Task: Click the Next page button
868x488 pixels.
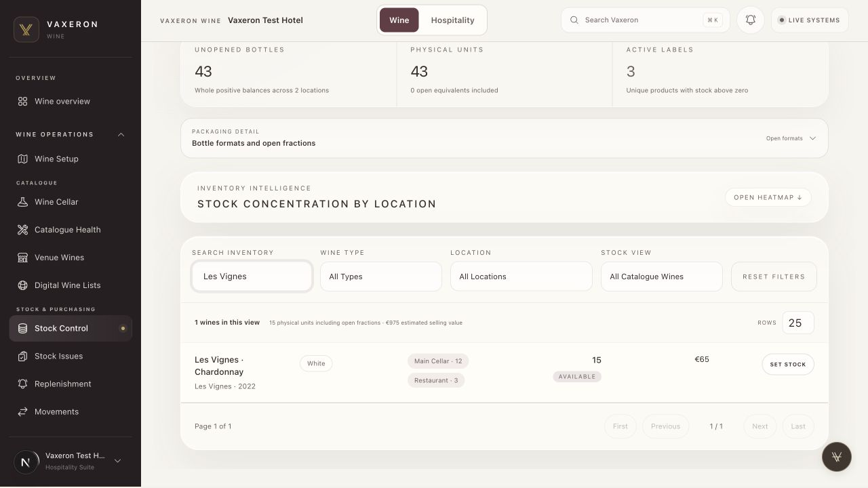Action: click(760, 426)
